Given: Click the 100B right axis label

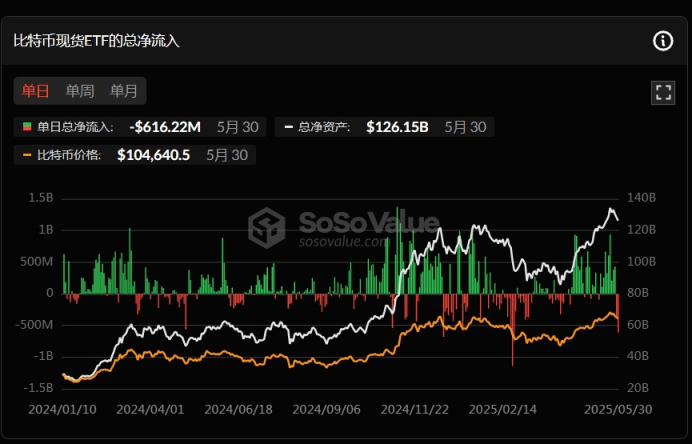Looking at the screenshot, I should pos(641,262).
